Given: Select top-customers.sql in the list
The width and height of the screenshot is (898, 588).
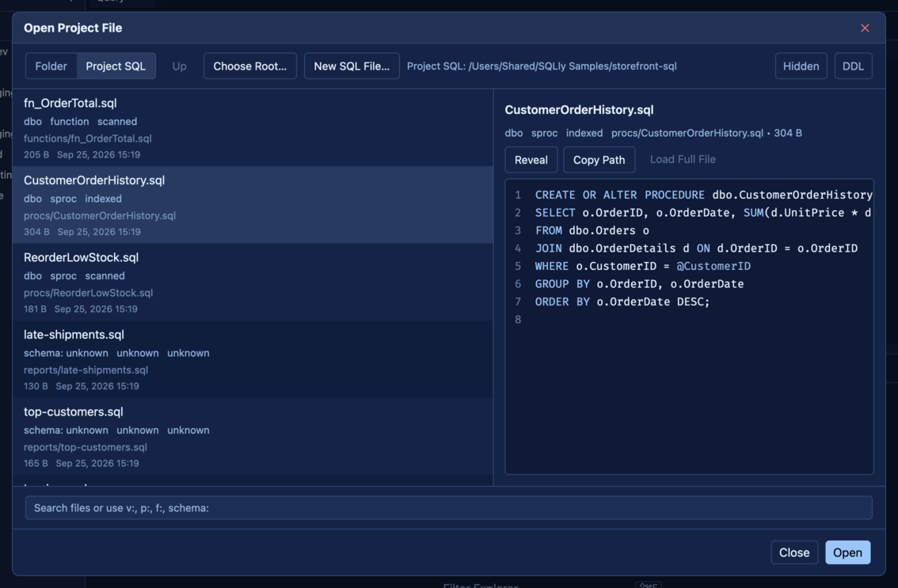Looking at the screenshot, I should pos(253,436).
